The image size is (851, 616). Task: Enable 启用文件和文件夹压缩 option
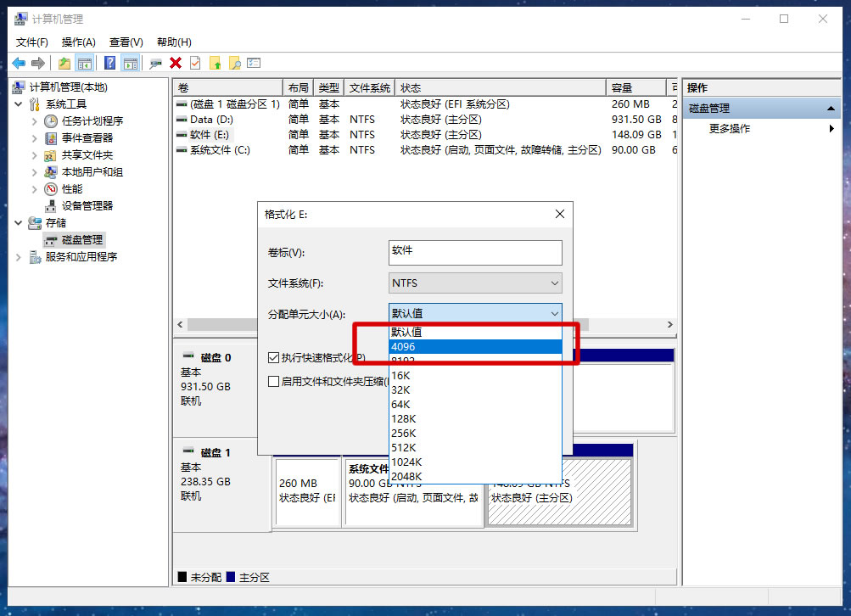coord(273,382)
